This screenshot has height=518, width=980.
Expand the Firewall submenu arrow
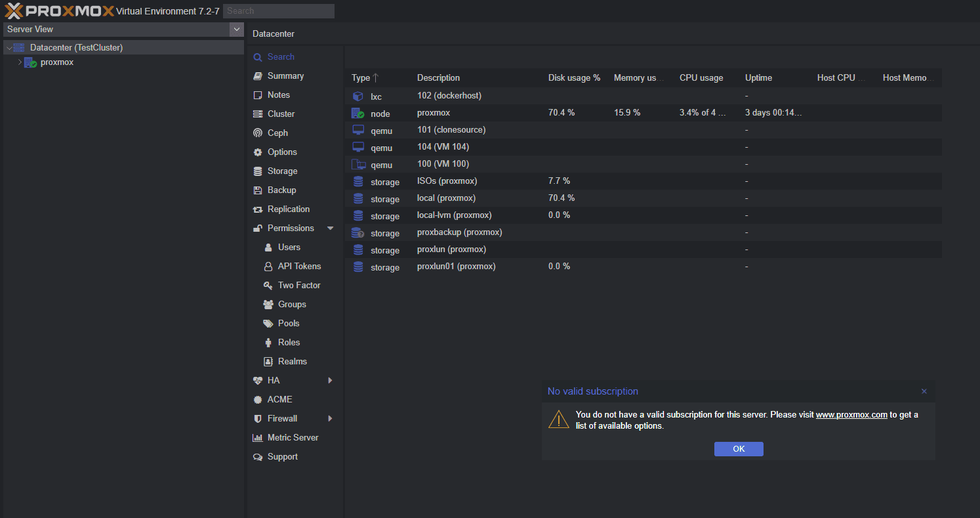(x=330, y=419)
